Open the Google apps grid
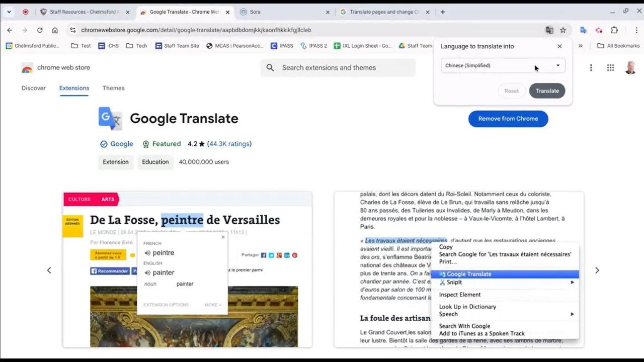 click(610, 67)
